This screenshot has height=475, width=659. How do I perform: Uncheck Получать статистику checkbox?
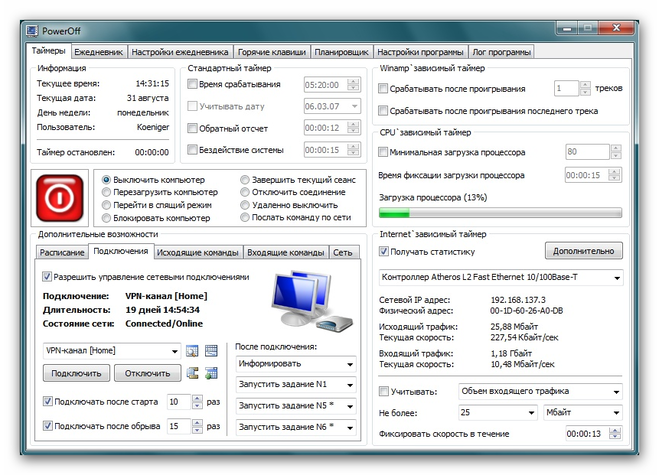coord(383,251)
